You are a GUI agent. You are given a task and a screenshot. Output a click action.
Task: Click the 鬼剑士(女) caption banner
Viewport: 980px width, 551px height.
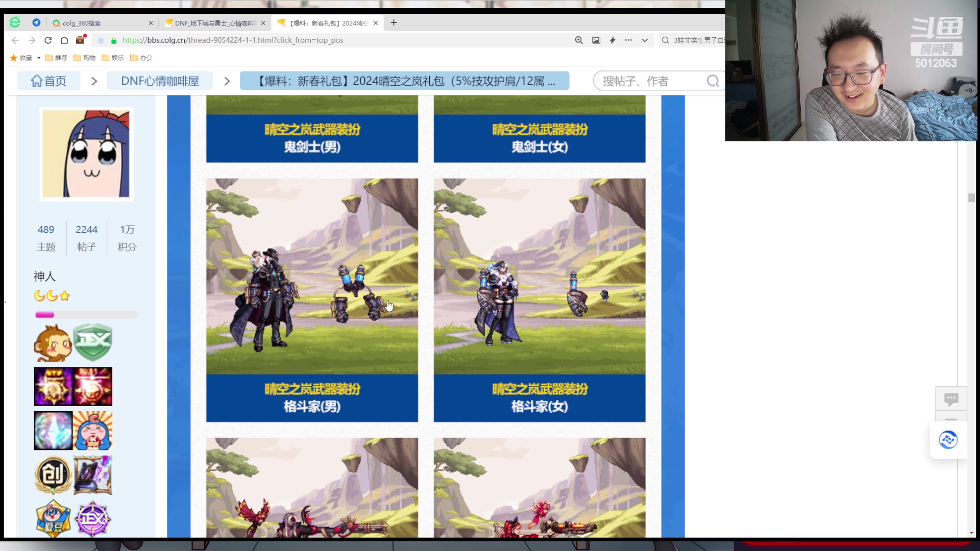[540, 138]
